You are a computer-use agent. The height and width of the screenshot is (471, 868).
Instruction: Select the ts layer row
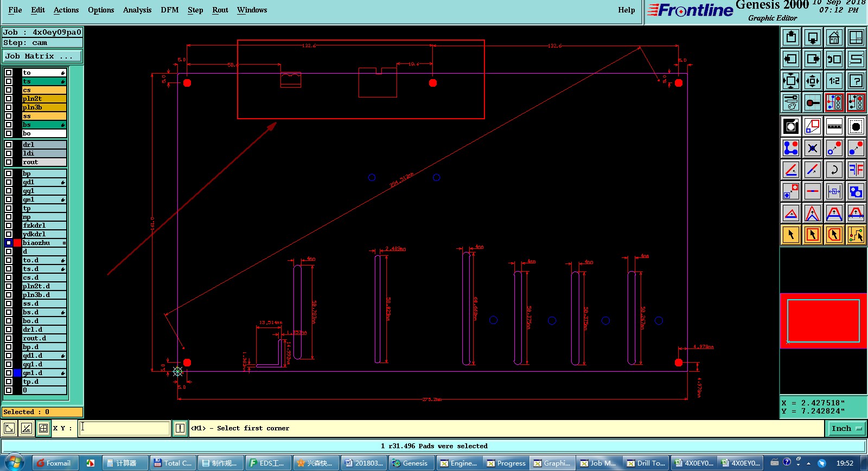(x=44, y=81)
